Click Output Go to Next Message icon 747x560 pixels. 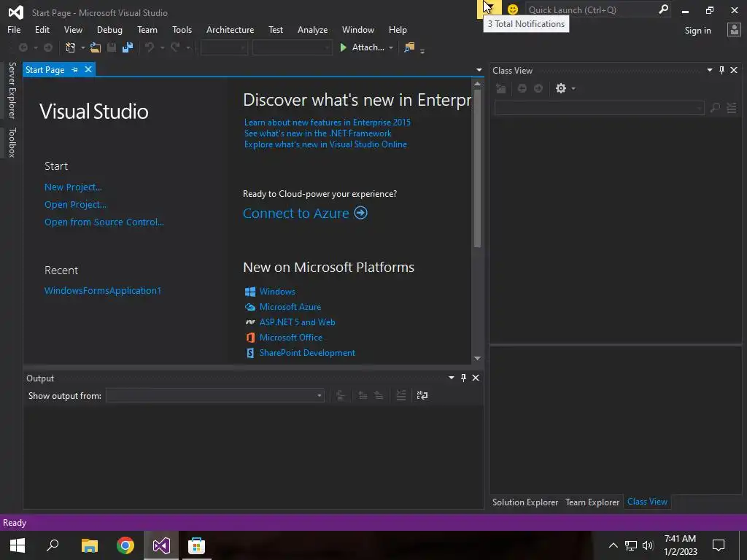379,395
